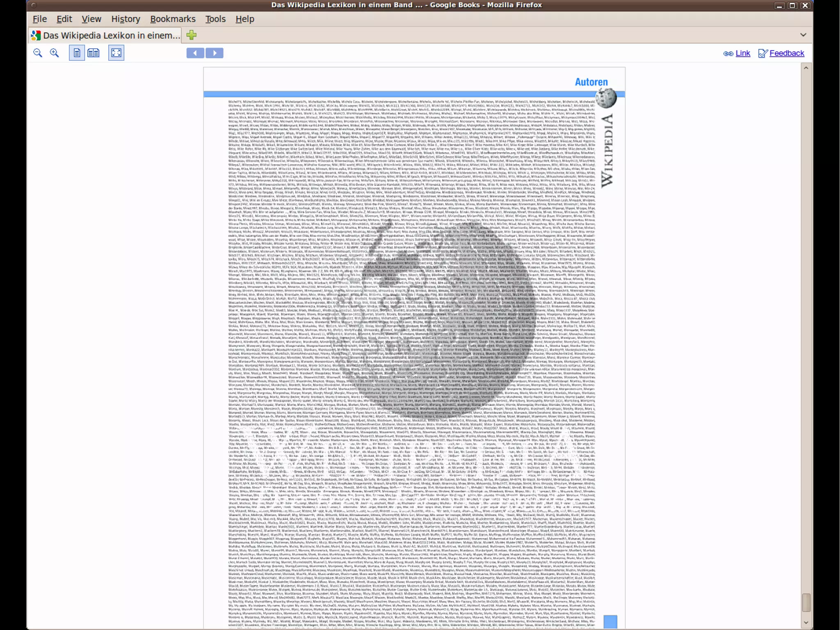The image size is (840, 630).
Task: Click the Wikipedia globe logo on page
Action: (606, 98)
